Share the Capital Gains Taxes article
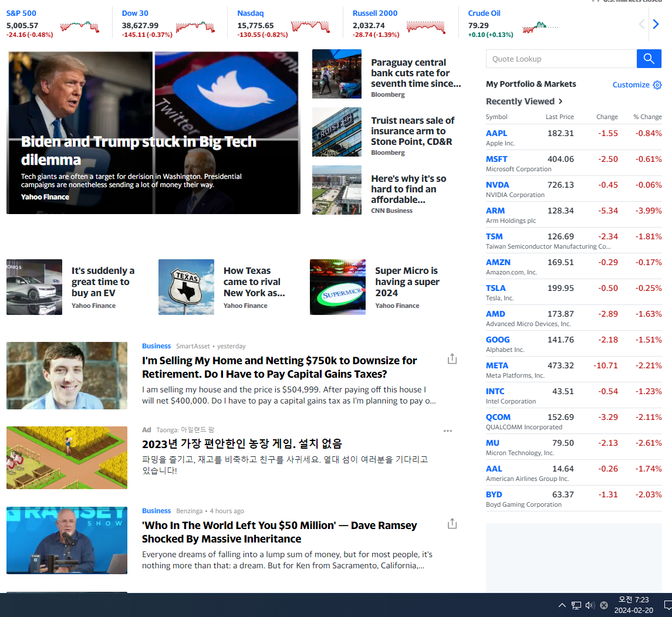 tap(452, 359)
